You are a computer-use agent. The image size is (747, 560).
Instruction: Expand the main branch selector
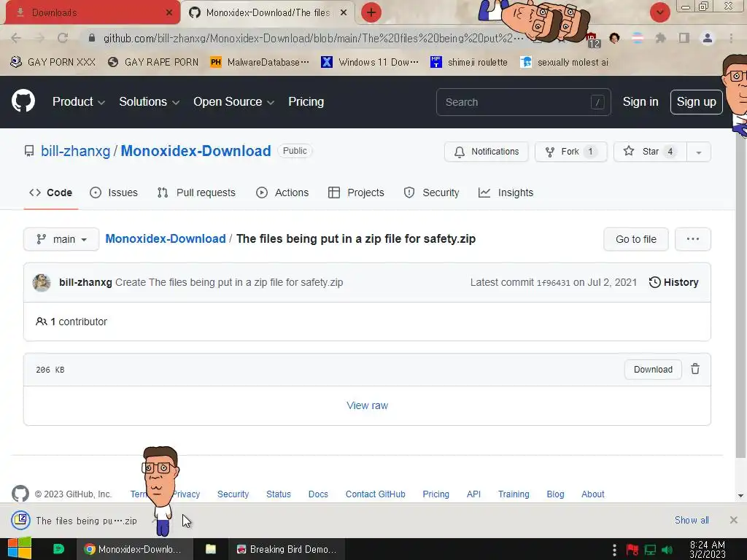point(61,239)
